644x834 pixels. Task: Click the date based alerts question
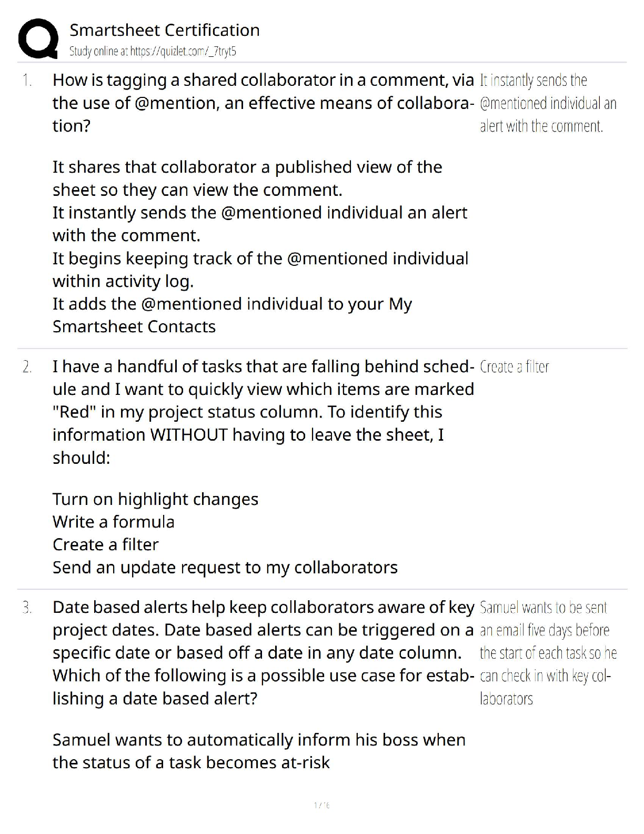pyautogui.click(x=263, y=653)
